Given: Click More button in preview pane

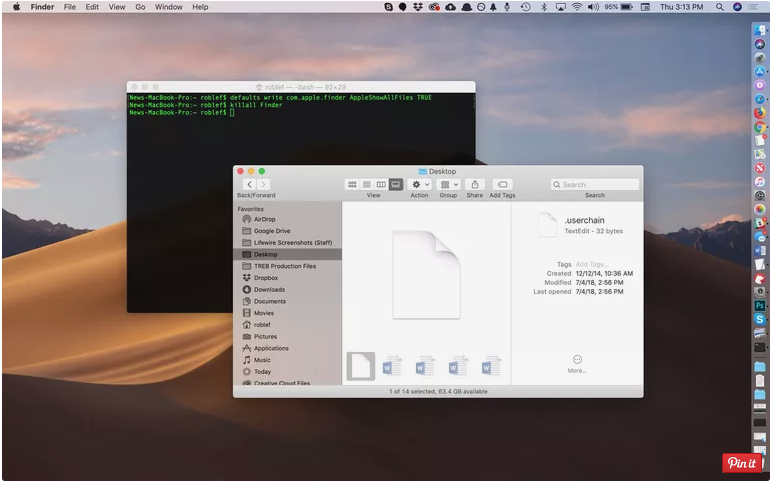Looking at the screenshot, I should [x=577, y=364].
